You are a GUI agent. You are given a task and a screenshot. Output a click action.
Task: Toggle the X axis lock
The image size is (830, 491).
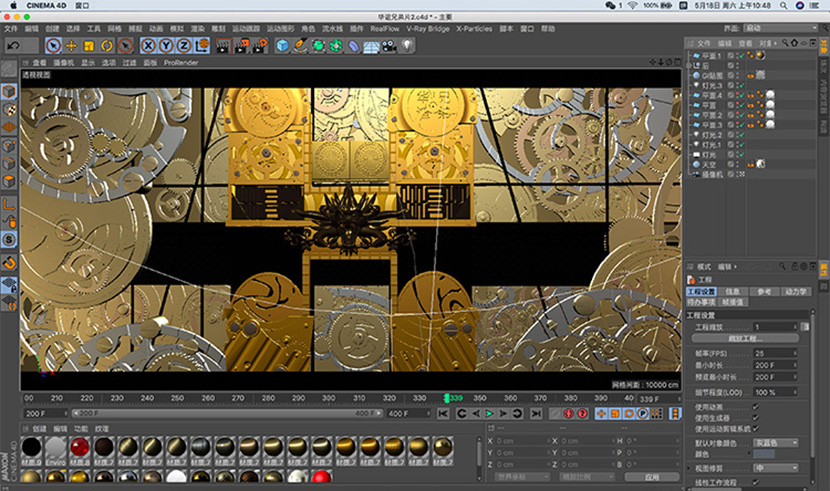148,46
